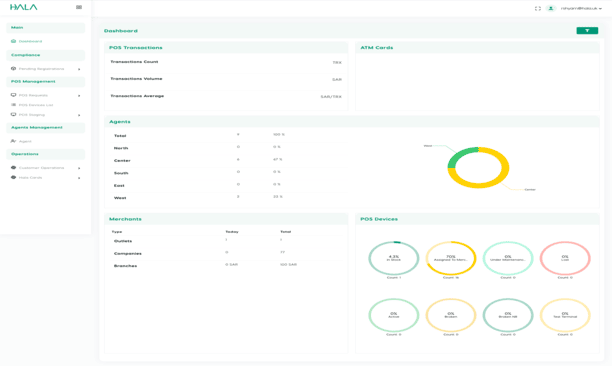
Task: Click the Broken NR 0% gauge
Action: (508, 315)
